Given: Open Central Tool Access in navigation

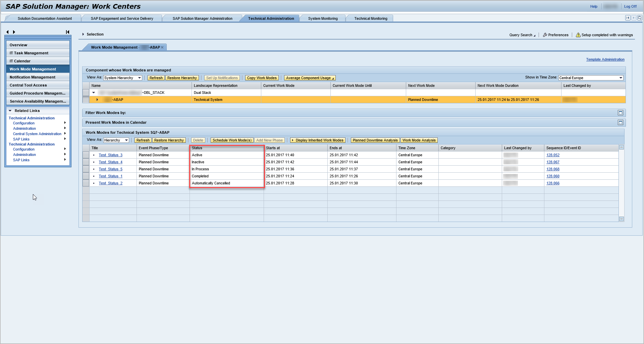Looking at the screenshot, I should point(38,85).
